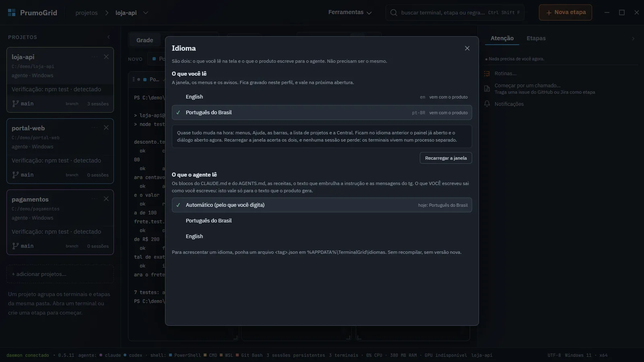Choose Português do Brasil for agent language
Image resolution: width=644 pixels, height=362 pixels.
point(322,221)
